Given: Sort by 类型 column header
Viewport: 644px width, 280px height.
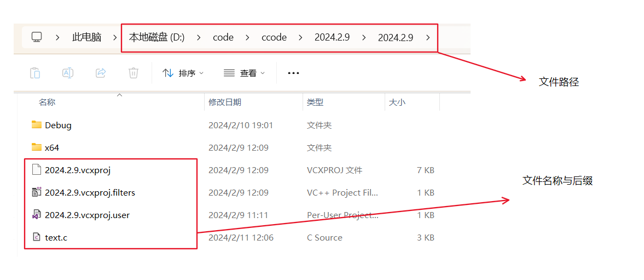Looking at the screenshot, I should [x=315, y=102].
